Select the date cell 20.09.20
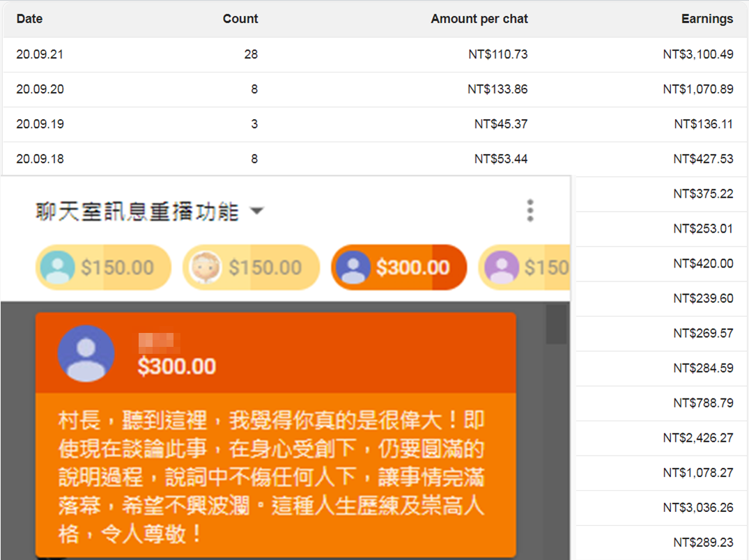The image size is (749, 560). tap(40, 88)
